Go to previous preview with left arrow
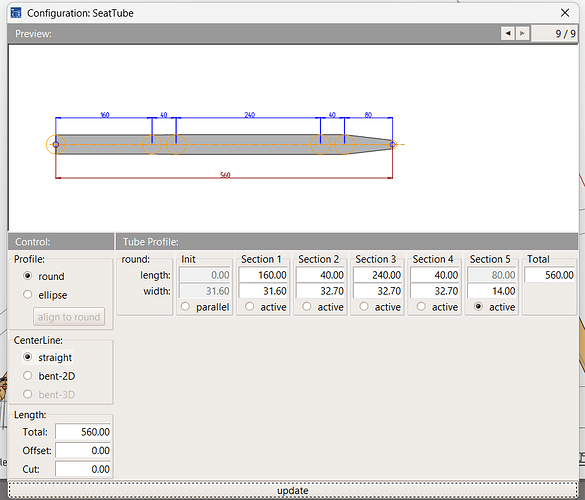585x500 pixels. point(507,34)
